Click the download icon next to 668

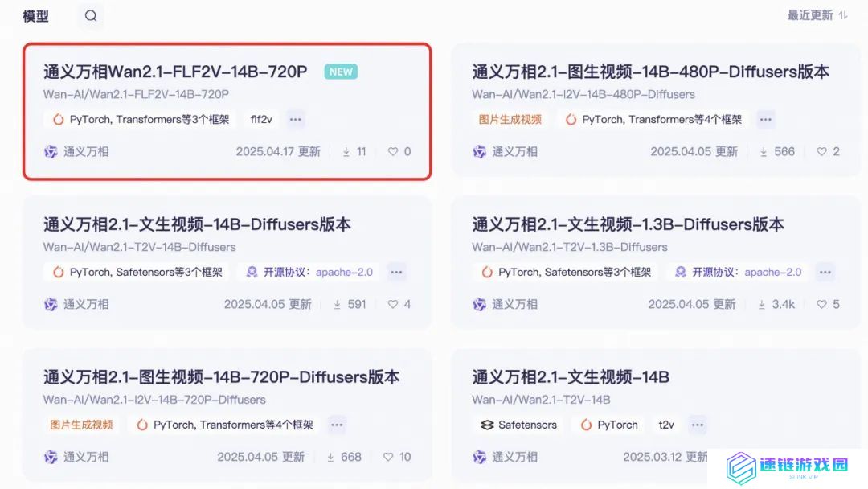[330, 458]
